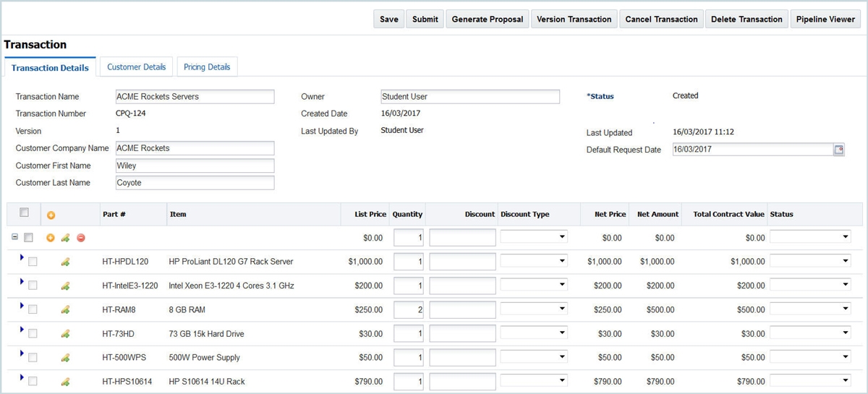Click the Customer Company Name field
Screen dimensions: 868x394
[195, 148]
